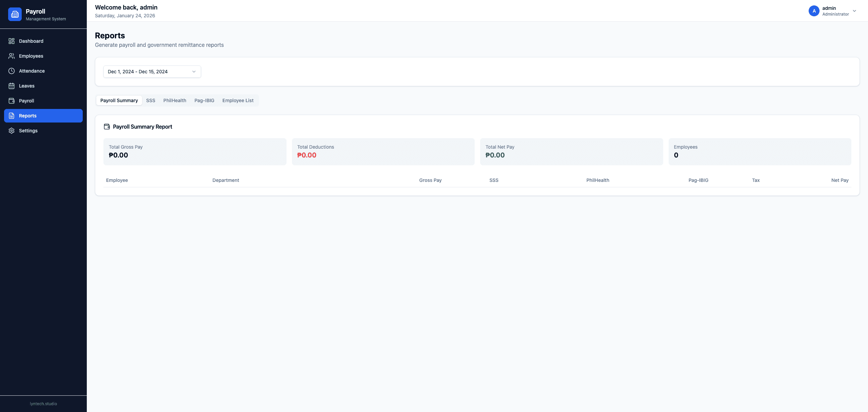Go to Dashboard in the sidebar

coord(43,41)
